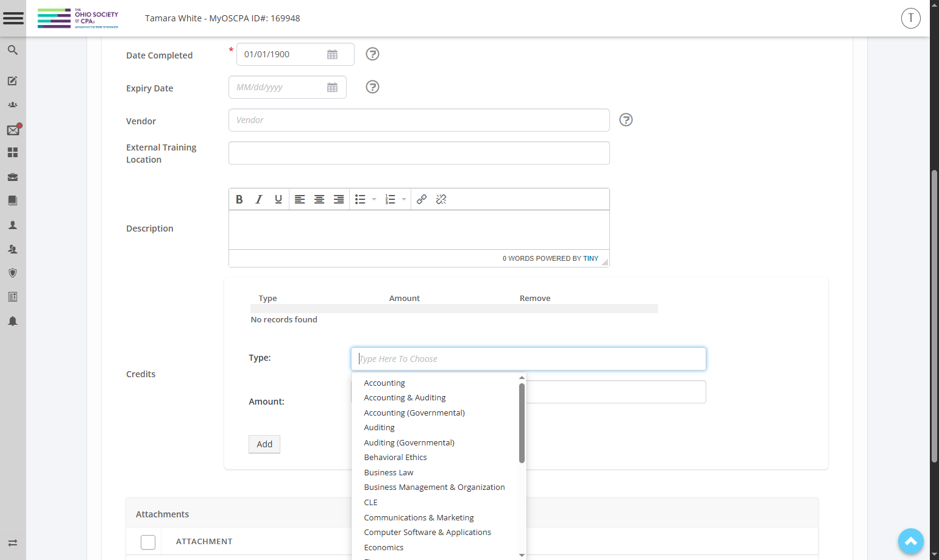This screenshot has width=939, height=560.
Task: Choose CLE from the list
Action: click(371, 503)
